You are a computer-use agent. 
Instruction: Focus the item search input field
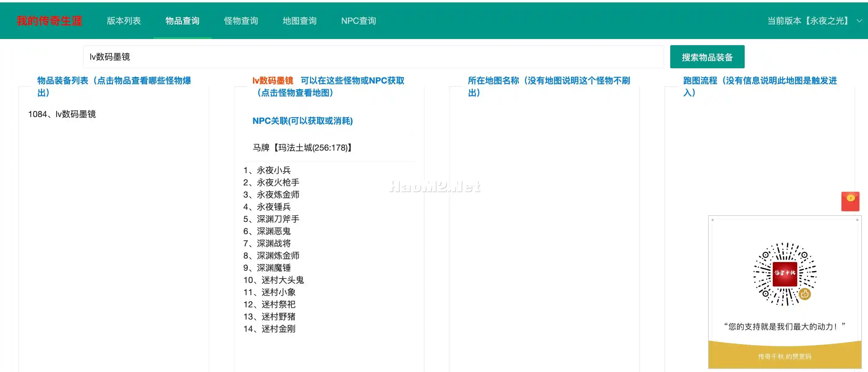[373, 56]
